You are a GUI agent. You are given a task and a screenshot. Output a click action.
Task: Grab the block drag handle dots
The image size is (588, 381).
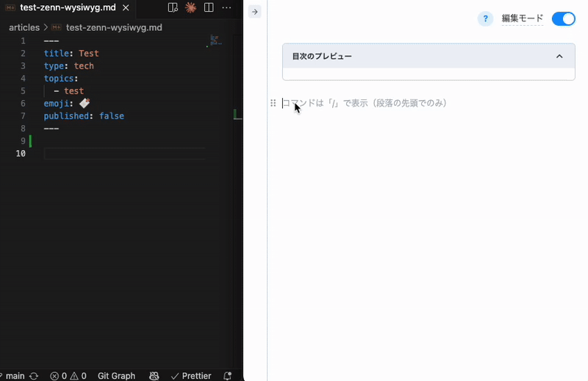pos(273,103)
